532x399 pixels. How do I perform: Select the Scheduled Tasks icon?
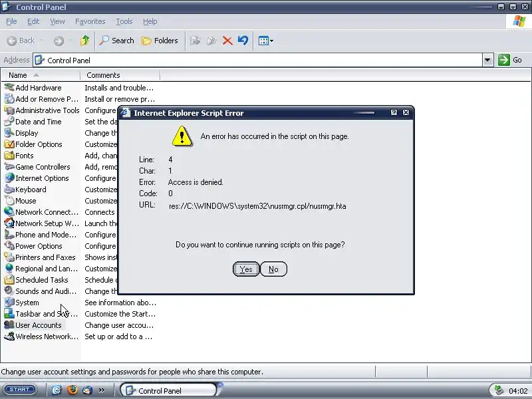pos(9,280)
